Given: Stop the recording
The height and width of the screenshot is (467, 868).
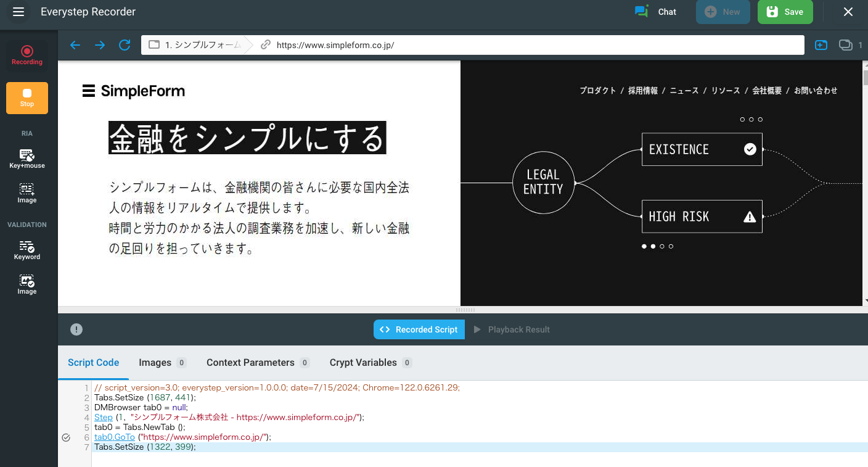Looking at the screenshot, I should 27,97.
